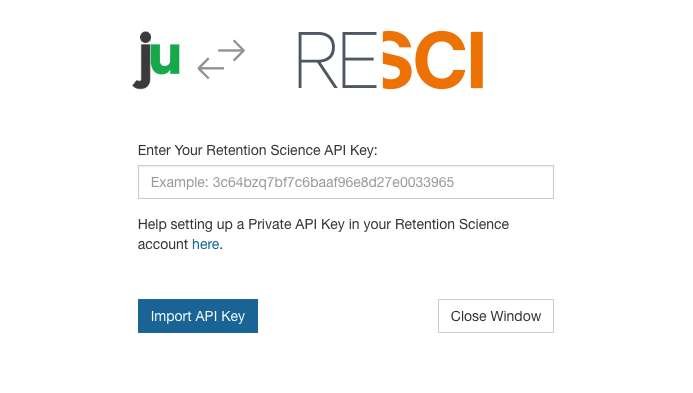
Task: Click the ju logo icon
Action: click(x=156, y=60)
